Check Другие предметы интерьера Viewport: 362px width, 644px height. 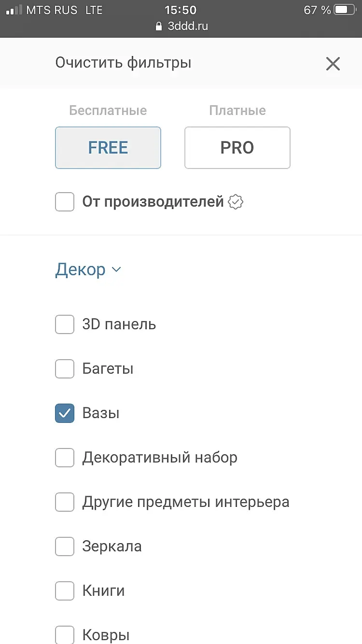[65, 502]
